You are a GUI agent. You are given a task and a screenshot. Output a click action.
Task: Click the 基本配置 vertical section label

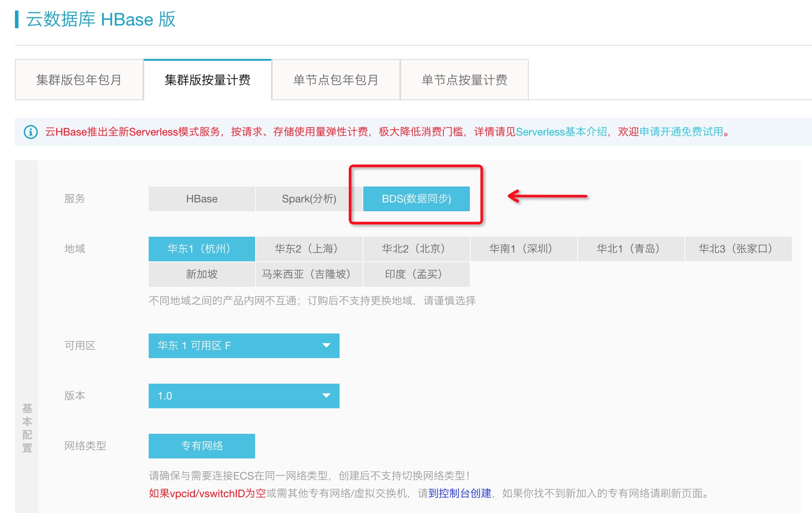coord(27,428)
